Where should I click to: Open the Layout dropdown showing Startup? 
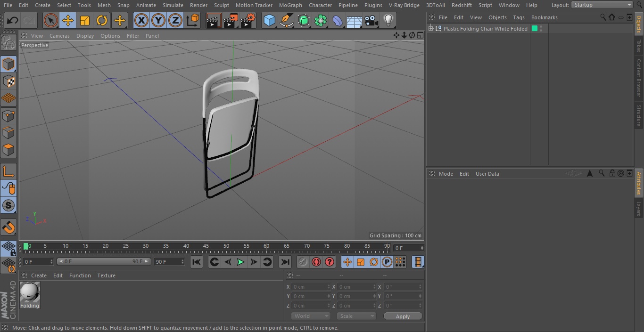[602, 5]
